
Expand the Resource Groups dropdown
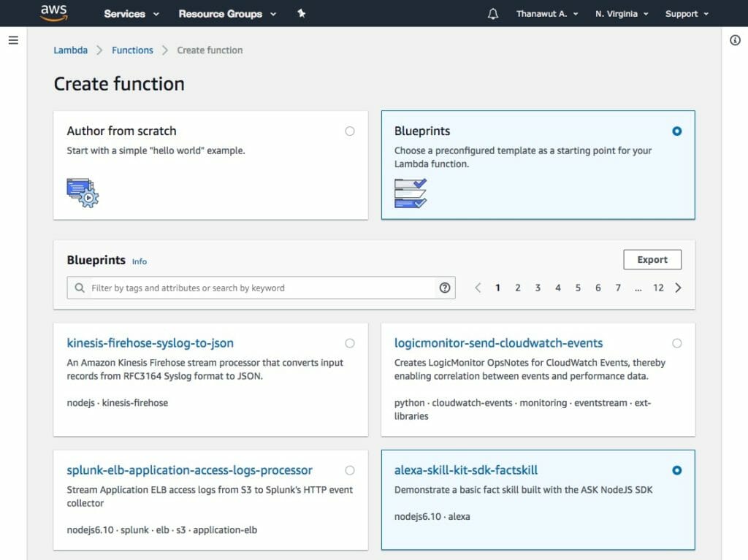[x=227, y=14]
